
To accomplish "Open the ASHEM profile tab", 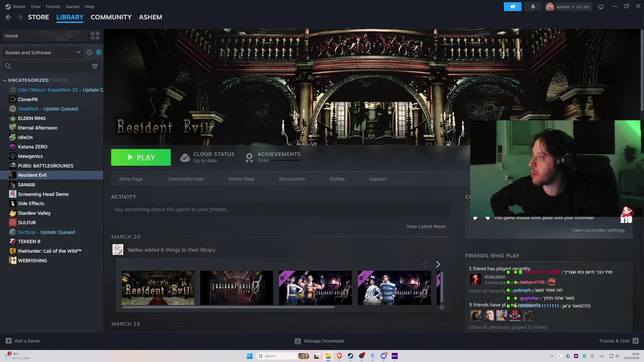I will click(x=150, y=17).
